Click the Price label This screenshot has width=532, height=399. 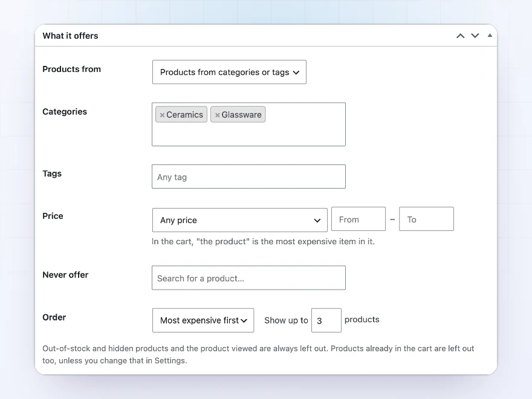53,216
